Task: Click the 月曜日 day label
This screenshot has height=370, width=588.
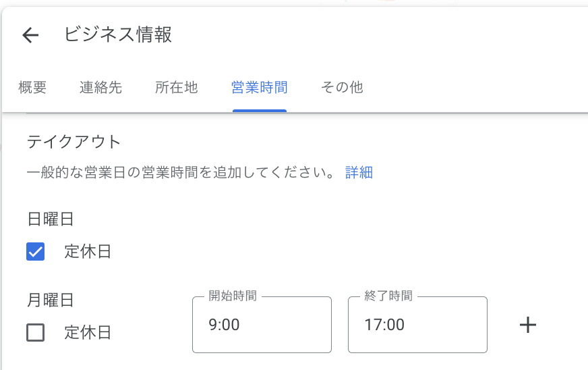Action: click(50, 299)
